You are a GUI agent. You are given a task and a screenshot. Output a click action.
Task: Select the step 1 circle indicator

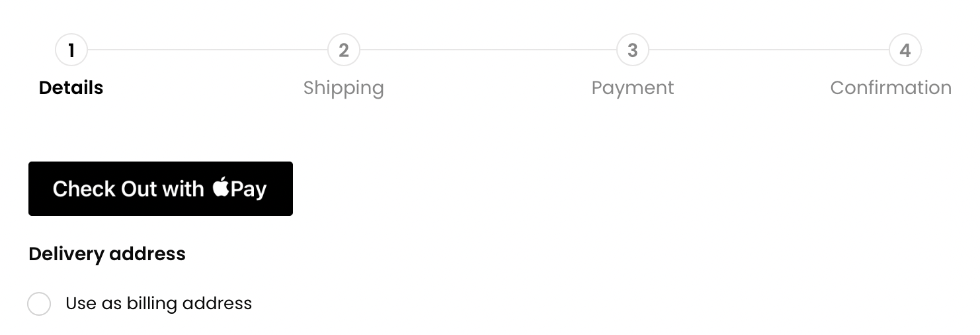point(71,50)
